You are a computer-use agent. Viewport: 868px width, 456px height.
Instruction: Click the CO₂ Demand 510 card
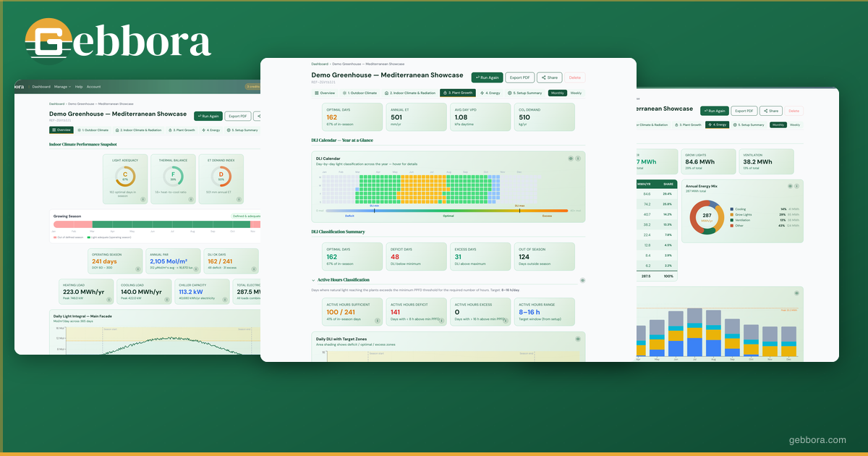[544, 117]
